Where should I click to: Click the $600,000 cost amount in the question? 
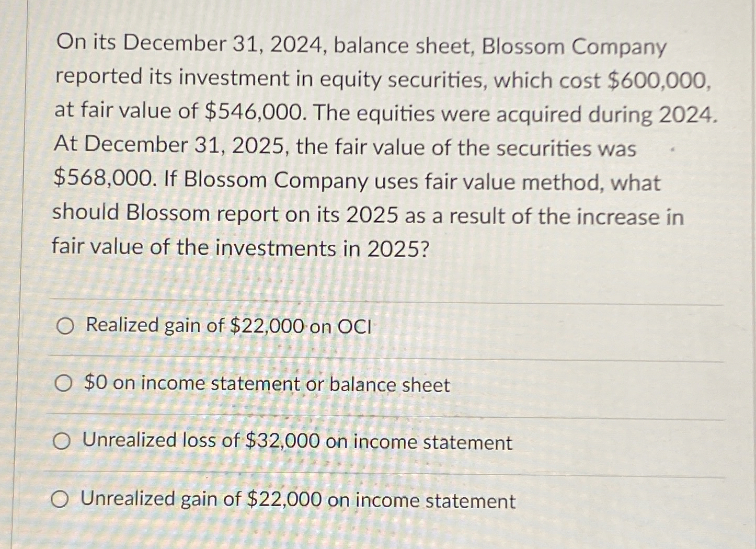pos(660,81)
